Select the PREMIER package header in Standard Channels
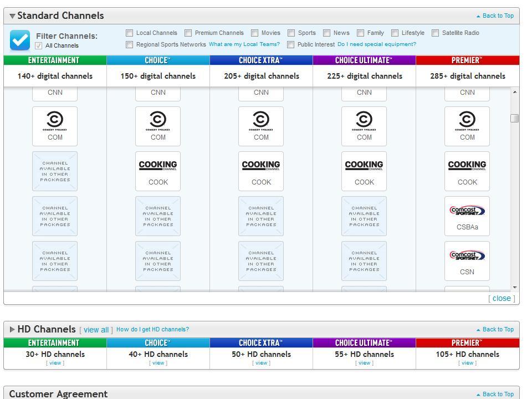This screenshot has width=532, height=399. pyautogui.click(x=468, y=60)
